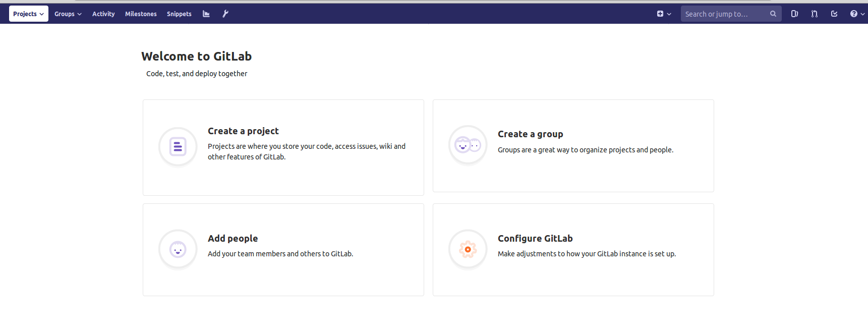Click Create a project card title

(243, 131)
